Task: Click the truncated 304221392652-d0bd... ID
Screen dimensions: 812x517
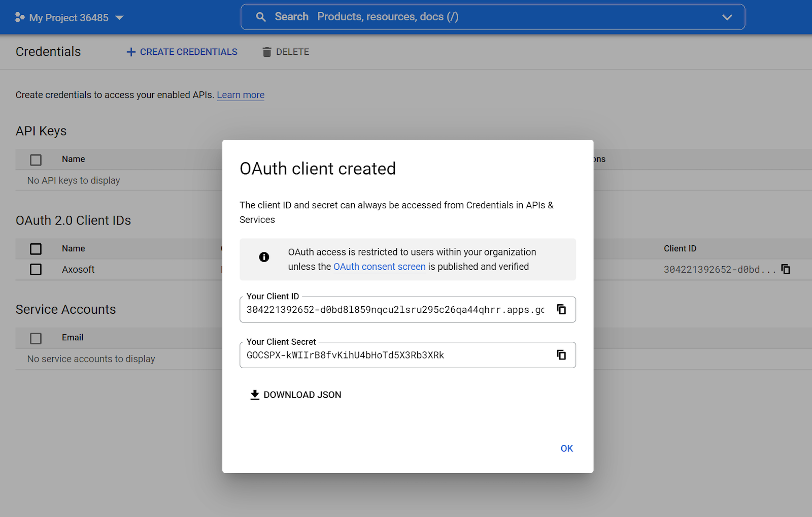Action: pos(720,270)
